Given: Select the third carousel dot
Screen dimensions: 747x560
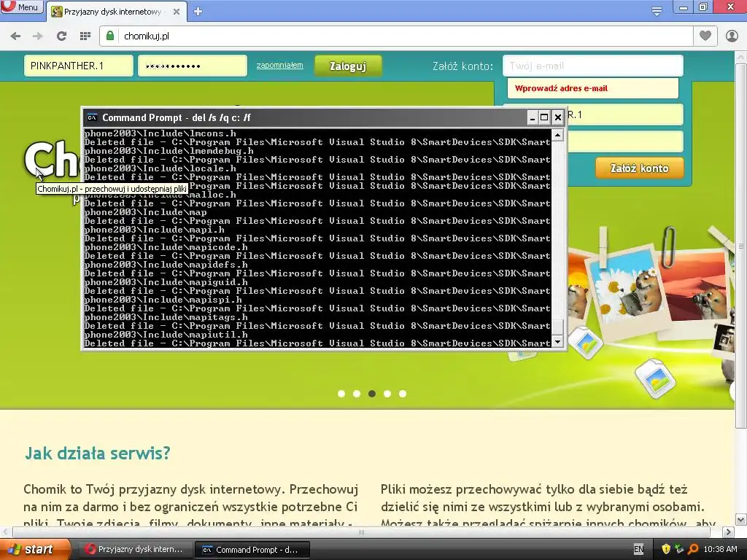Looking at the screenshot, I should 372,394.
